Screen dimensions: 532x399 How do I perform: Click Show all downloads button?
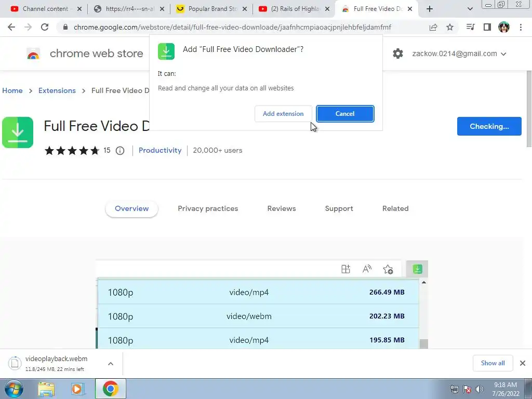tap(493, 363)
